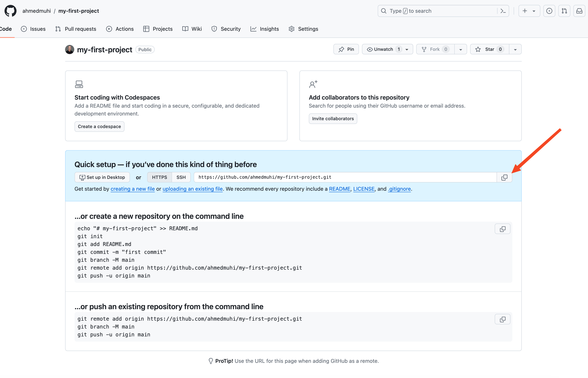This screenshot has height=378, width=588.
Task: Open repository Settings tab
Action: [303, 29]
